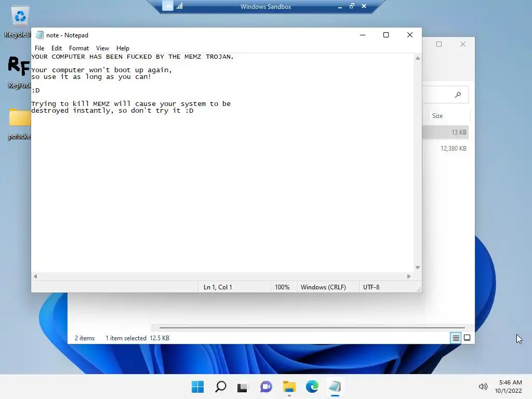Select the 12,380 KB file row in File Explorer
The image size is (532, 399).
tap(445, 148)
